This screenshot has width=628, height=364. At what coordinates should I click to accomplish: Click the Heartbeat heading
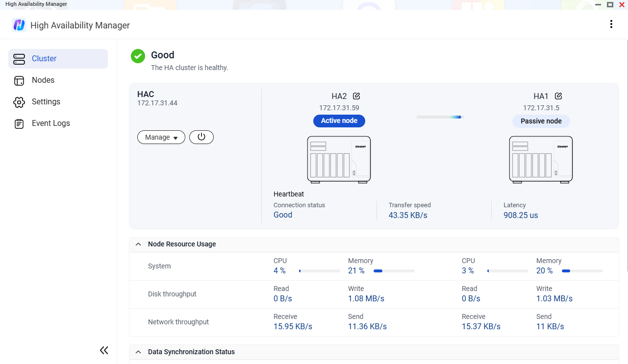point(289,194)
